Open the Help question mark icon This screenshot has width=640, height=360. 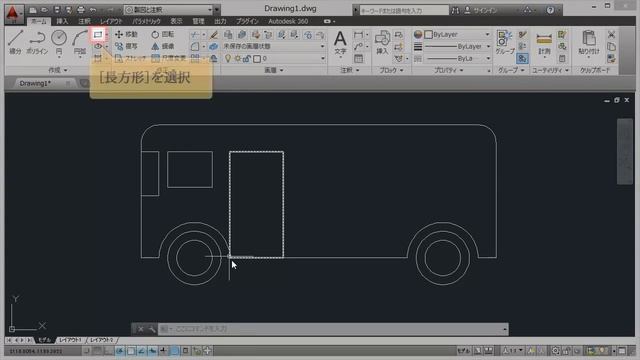550,10
